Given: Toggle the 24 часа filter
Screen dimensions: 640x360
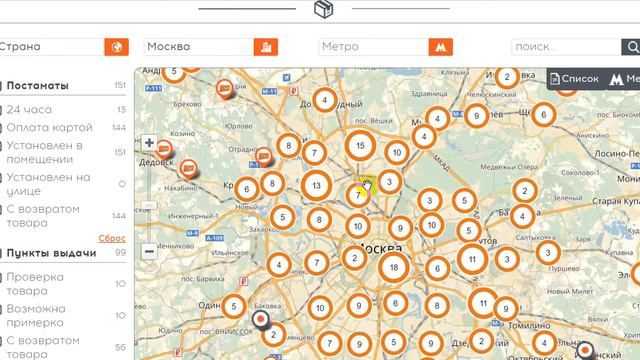Looking at the screenshot, I should 29,109.
